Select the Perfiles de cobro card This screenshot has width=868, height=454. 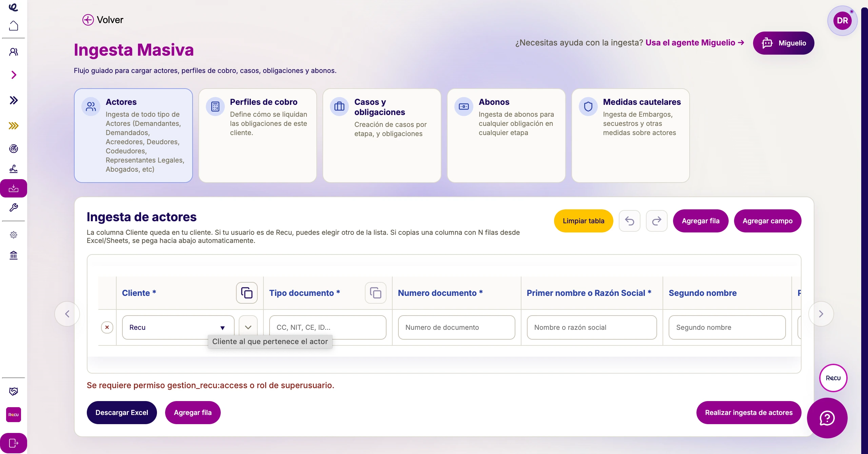pos(258,136)
